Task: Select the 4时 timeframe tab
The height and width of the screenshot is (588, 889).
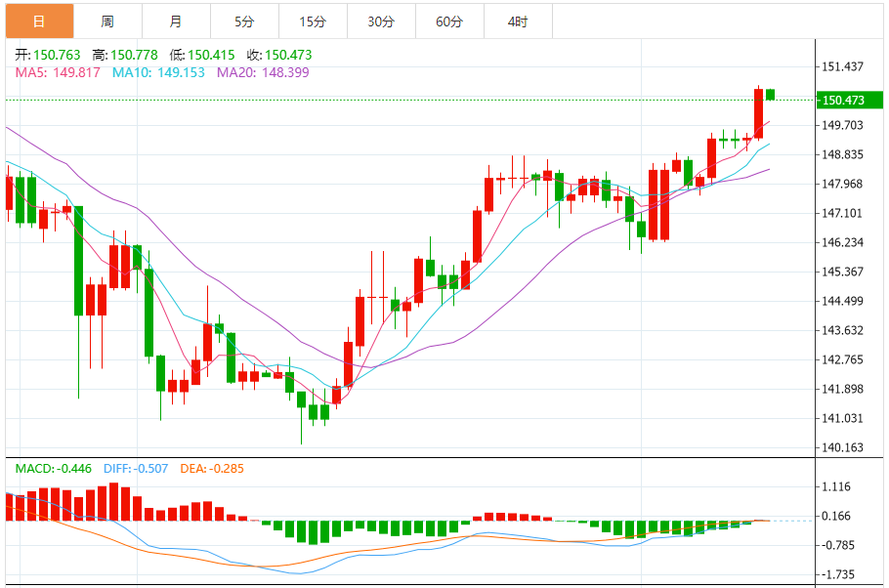Action: point(518,21)
